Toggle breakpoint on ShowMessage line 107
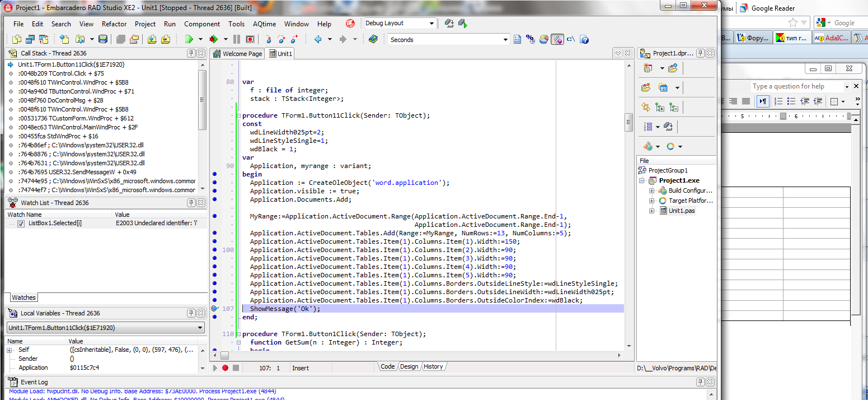Image resolution: width=868 pixels, height=400 pixels. click(x=215, y=309)
